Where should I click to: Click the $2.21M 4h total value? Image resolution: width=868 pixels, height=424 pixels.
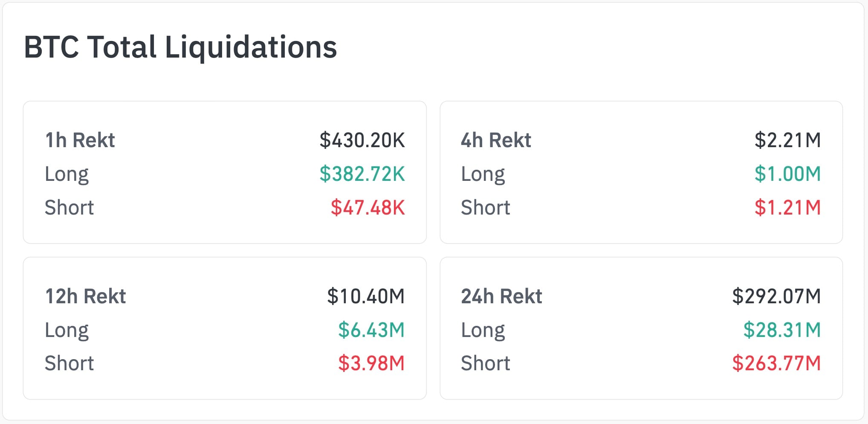point(787,140)
